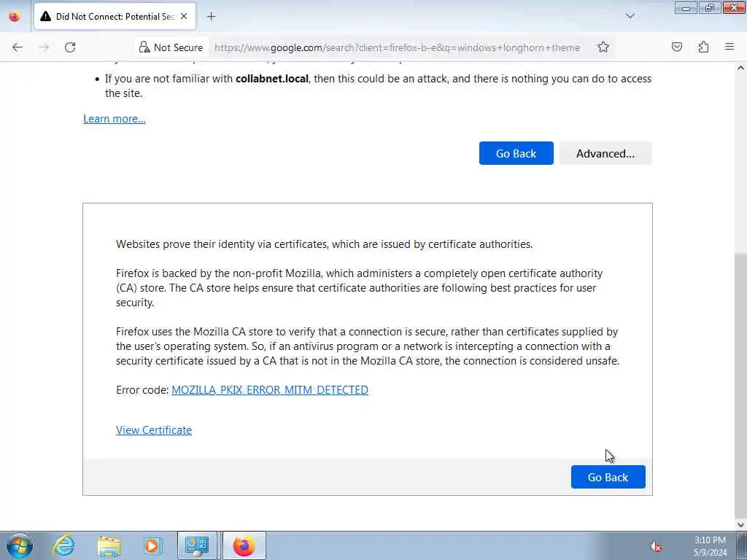Click the scrollbar up arrow
Viewport: 747px width, 560px height.
[741, 68]
